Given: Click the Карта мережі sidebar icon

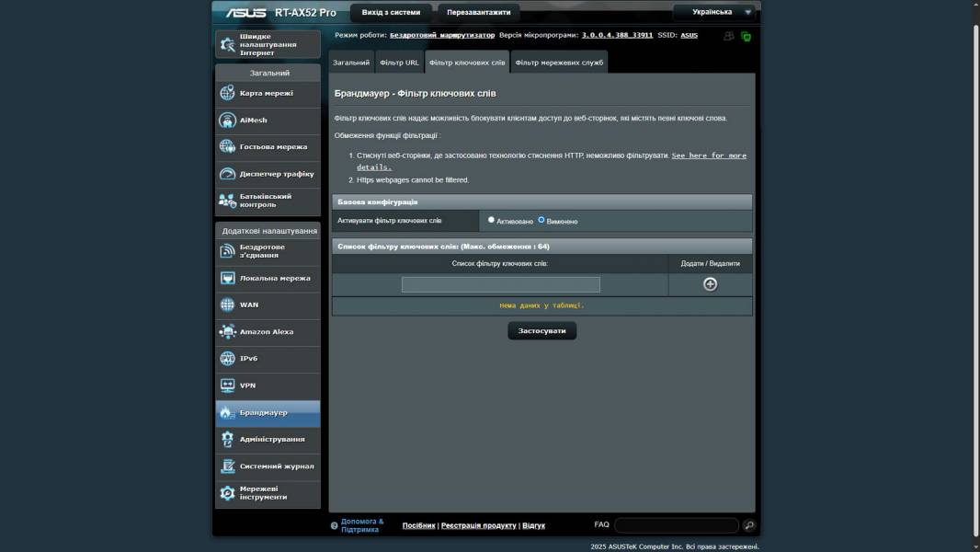Looking at the screenshot, I should coord(227,93).
